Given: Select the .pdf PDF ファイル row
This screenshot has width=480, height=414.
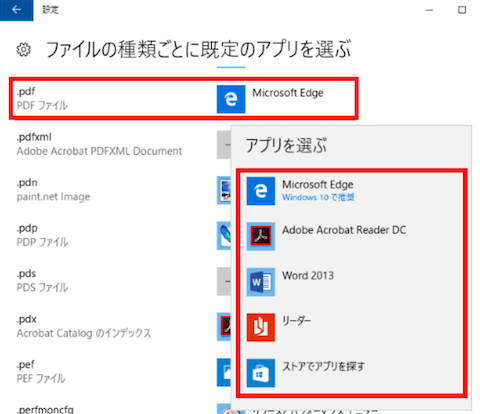Looking at the screenshot, I should pos(184,99).
